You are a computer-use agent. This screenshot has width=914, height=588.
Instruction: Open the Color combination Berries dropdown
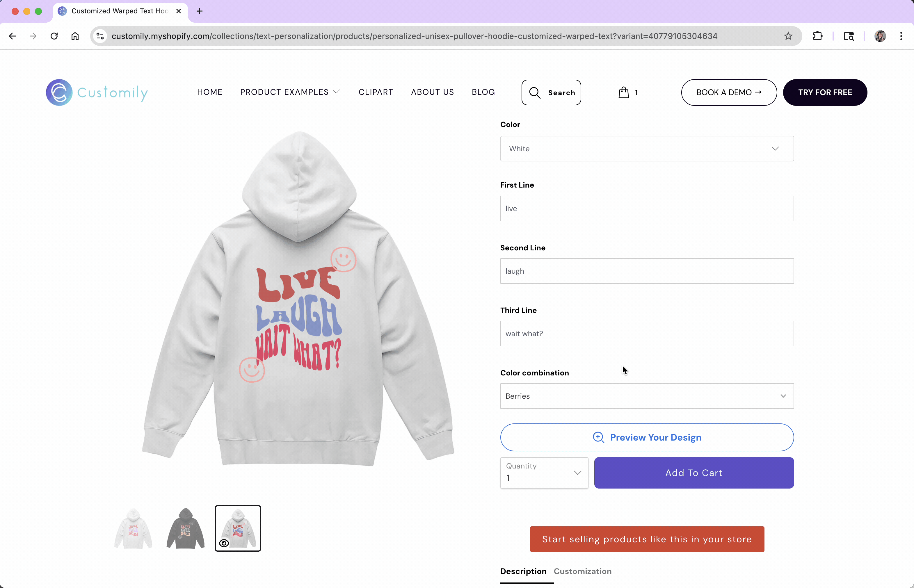(x=647, y=396)
